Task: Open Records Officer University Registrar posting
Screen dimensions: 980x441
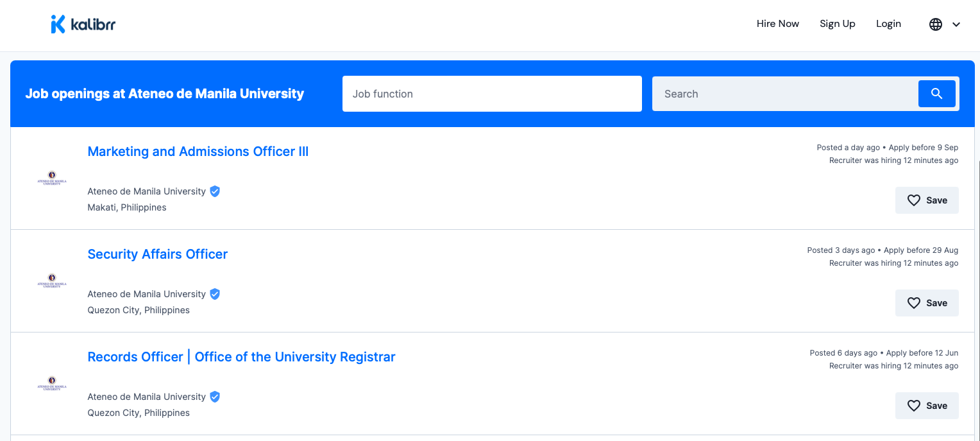Action: point(241,357)
